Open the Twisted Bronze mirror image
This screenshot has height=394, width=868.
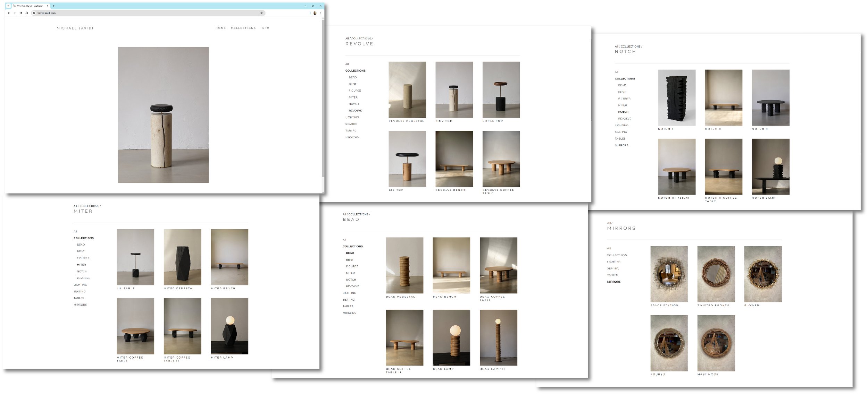716,274
